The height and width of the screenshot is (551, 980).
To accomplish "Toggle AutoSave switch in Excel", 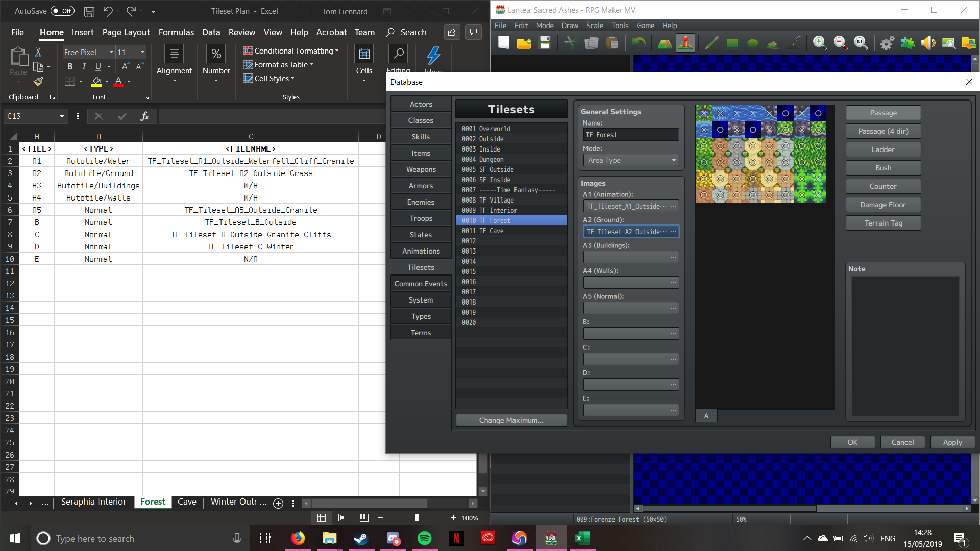I will 62,11.
